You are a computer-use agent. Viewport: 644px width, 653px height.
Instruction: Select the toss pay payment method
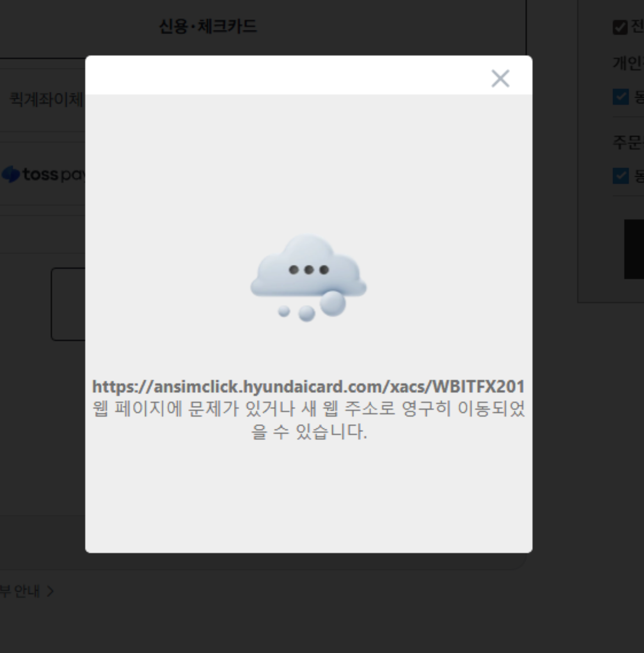pyautogui.click(x=44, y=174)
